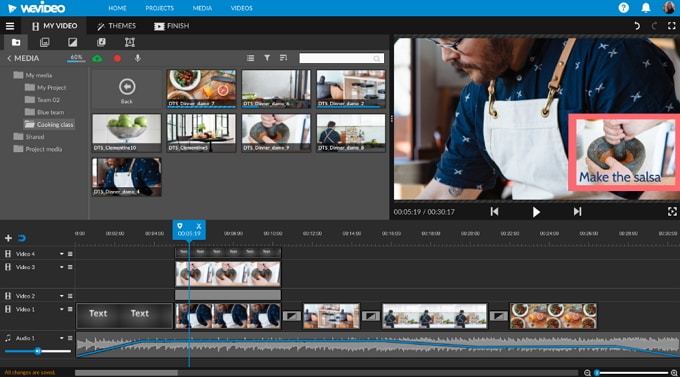Screen dimensions: 680x377
Task: Open the backgrounds panel icon
Action: click(x=129, y=42)
